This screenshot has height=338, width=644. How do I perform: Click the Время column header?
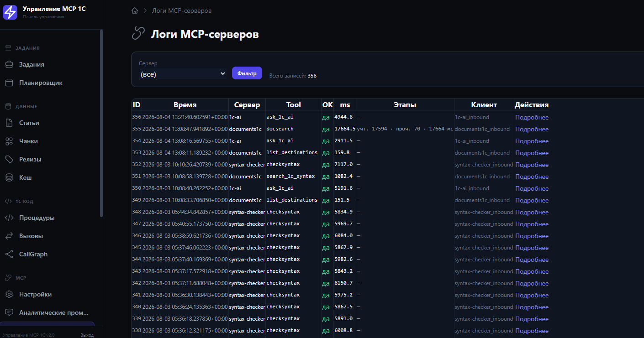click(x=185, y=104)
